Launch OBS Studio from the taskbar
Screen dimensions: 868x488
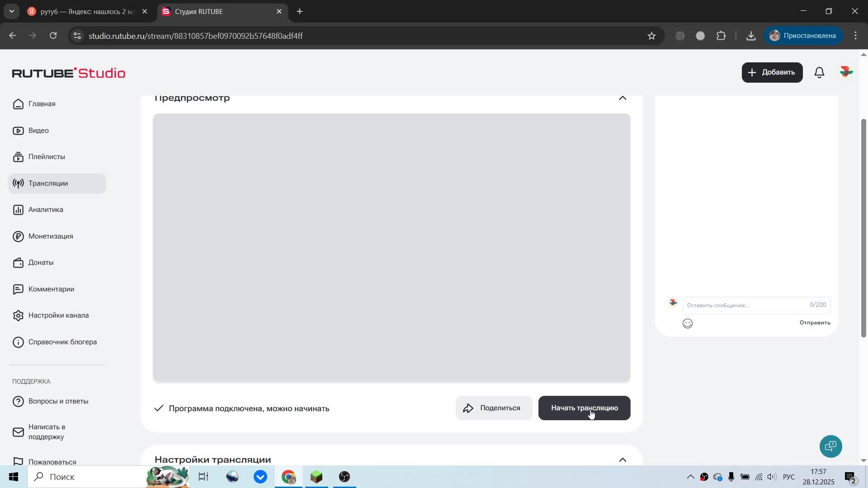pos(344,477)
